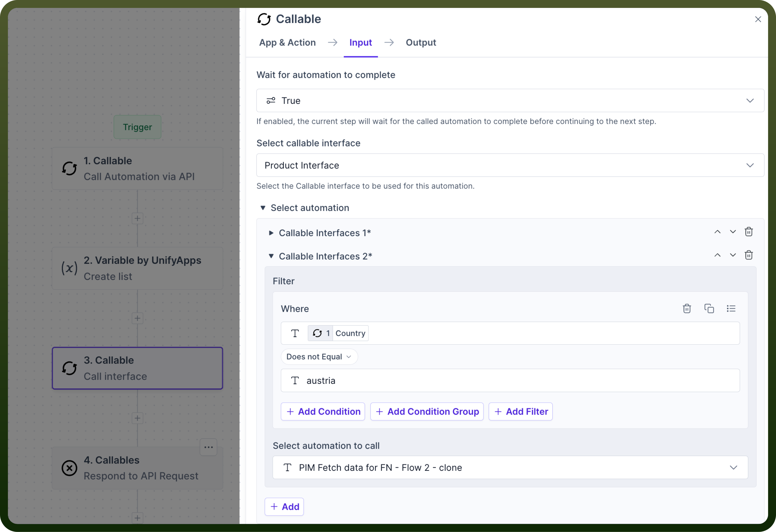Click the step 3 Callable refresh icon
This screenshot has height=532, width=776.
coord(69,368)
